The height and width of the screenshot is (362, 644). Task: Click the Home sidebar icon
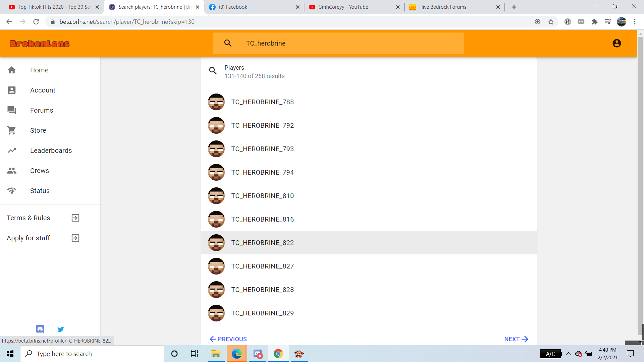(x=12, y=70)
